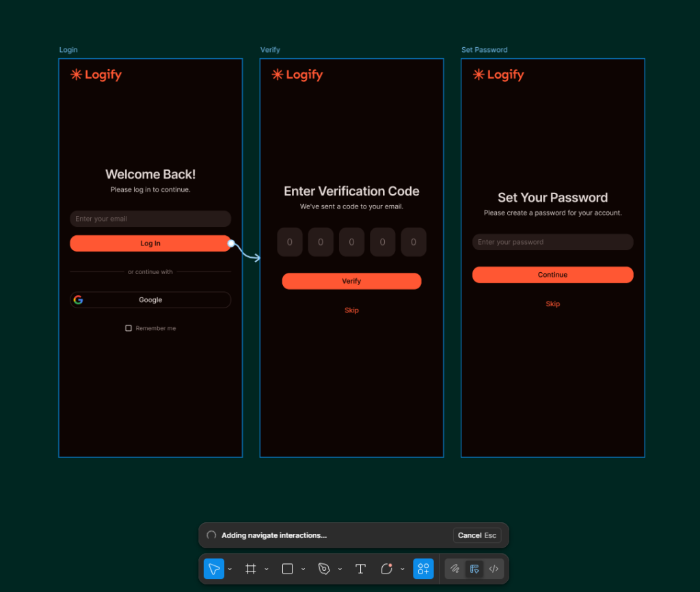The height and width of the screenshot is (592, 700).
Task: Switch to Design mode
Action: pyautogui.click(x=474, y=569)
